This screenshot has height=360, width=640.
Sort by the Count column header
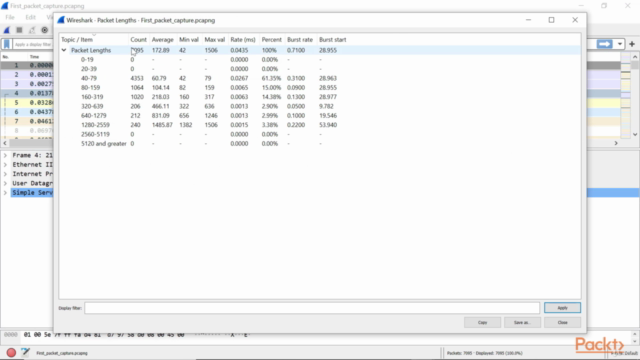(138, 40)
